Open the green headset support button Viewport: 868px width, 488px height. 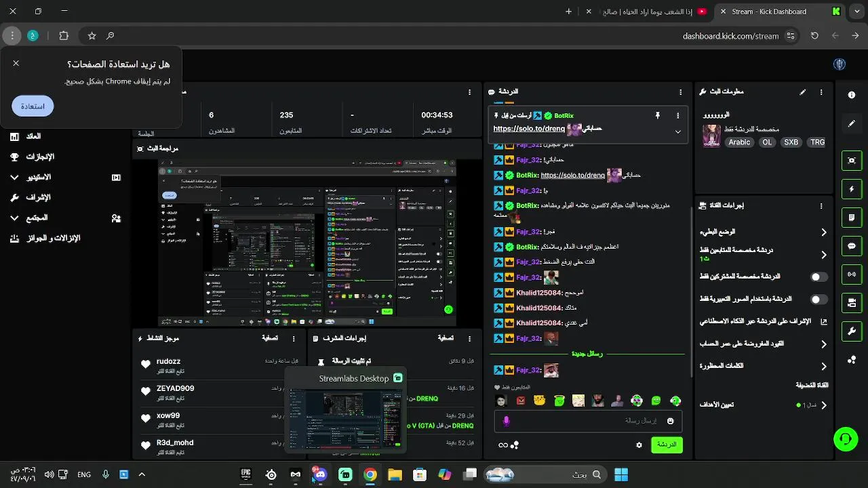pos(846,439)
